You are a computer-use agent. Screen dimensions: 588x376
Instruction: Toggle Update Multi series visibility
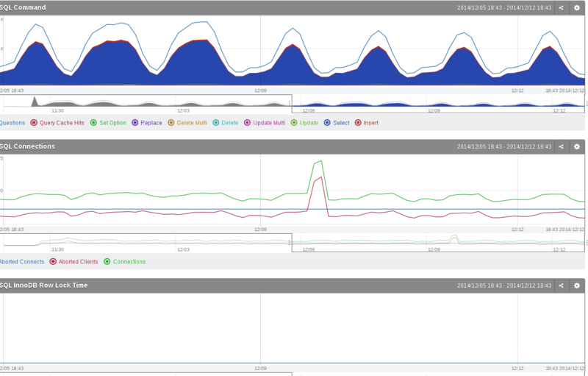265,123
